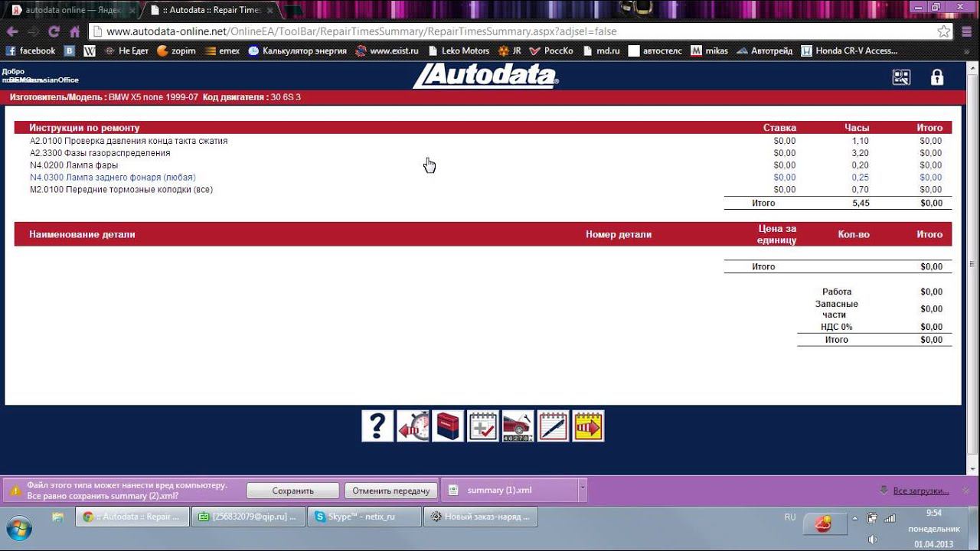This screenshot has height=551, width=980.
Task: Open the Honda CR-V Access bookmark
Action: pyautogui.click(x=850, y=51)
